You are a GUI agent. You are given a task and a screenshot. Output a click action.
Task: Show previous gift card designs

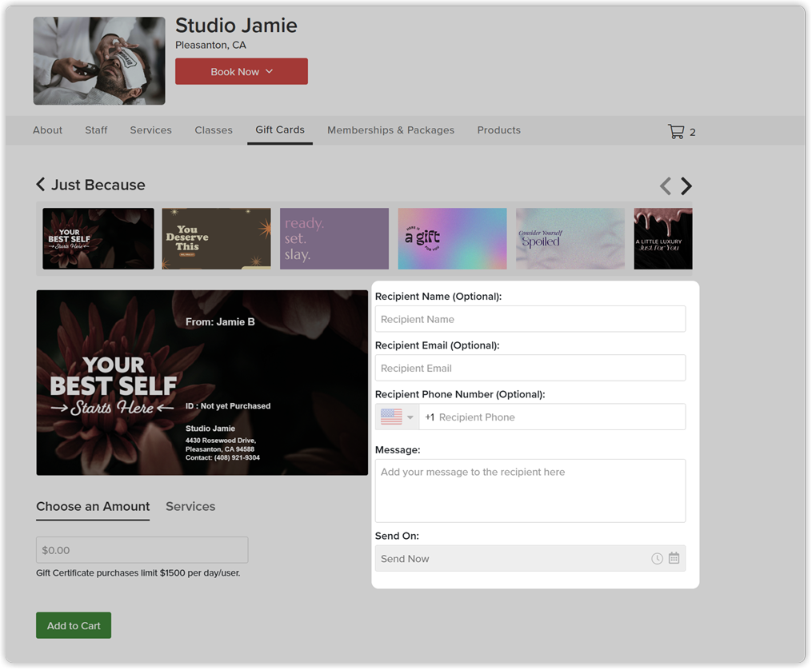pos(666,185)
